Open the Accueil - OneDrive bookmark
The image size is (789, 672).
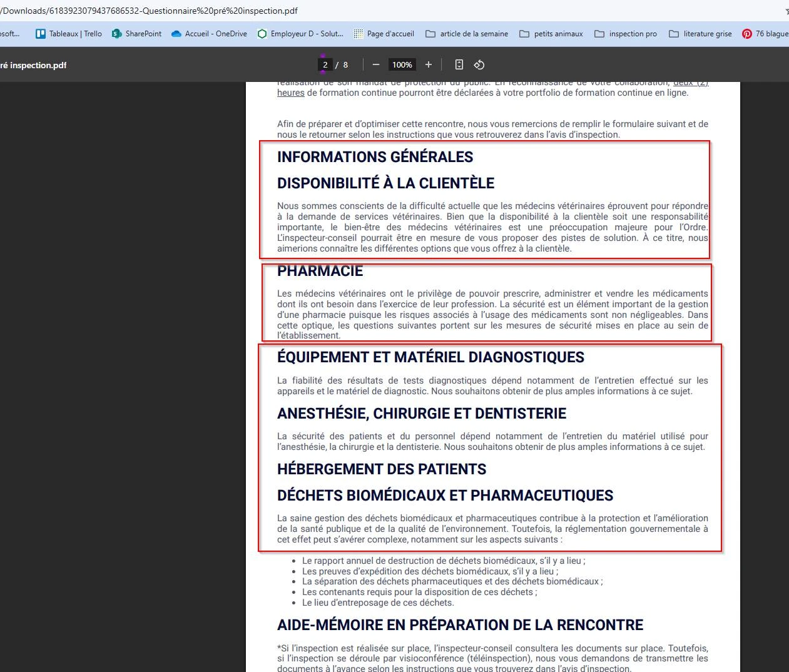pyautogui.click(x=208, y=34)
